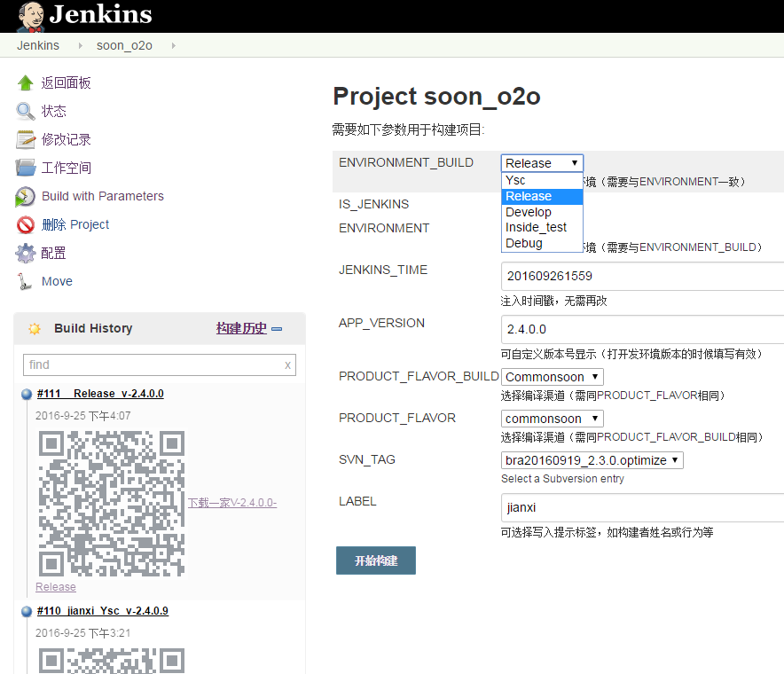The image size is (784, 674).
Task: Open the 构建历史 trend link
Action: pos(241,328)
